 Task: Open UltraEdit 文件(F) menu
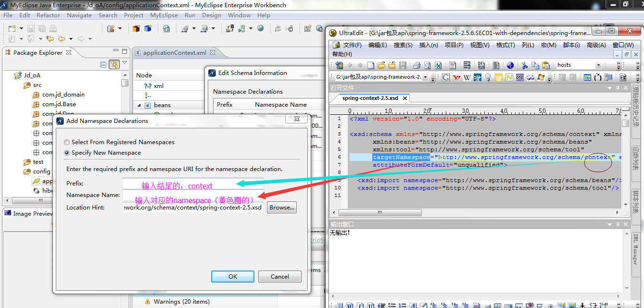(x=352, y=45)
